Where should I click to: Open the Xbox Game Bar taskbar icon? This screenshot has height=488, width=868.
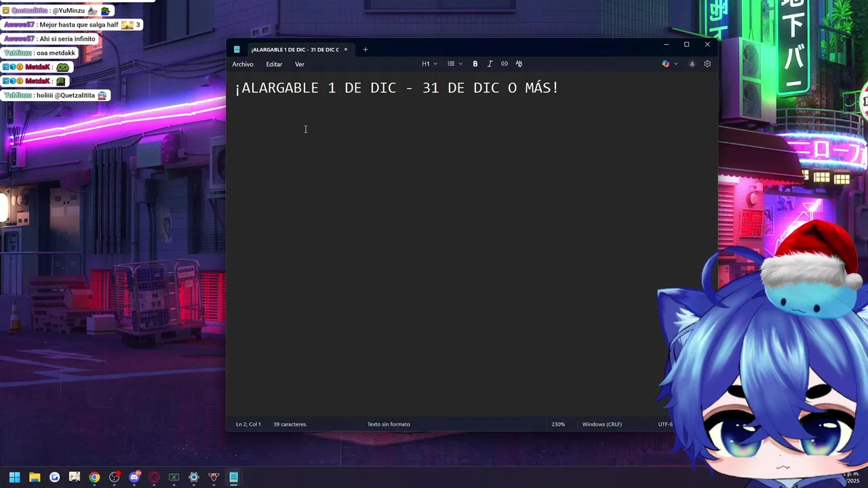(174, 477)
